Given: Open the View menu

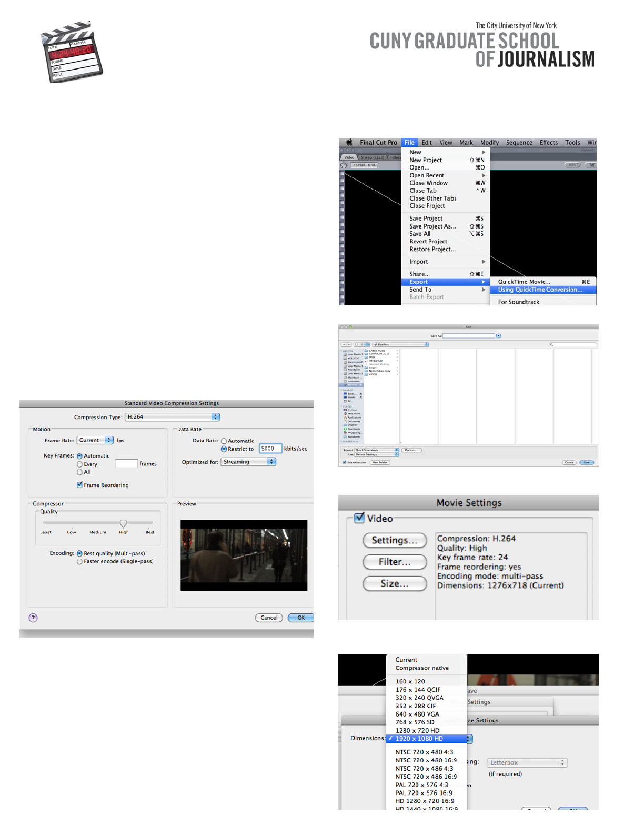Looking at the screenshot, I should click(446, 142).
